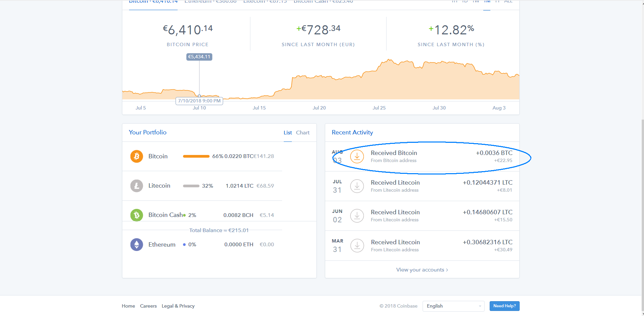This screenshot has height=316, width=644.
Task: Click the purple Ethereum coin icon
Action: pyautogui.click(x=136, y=245)
